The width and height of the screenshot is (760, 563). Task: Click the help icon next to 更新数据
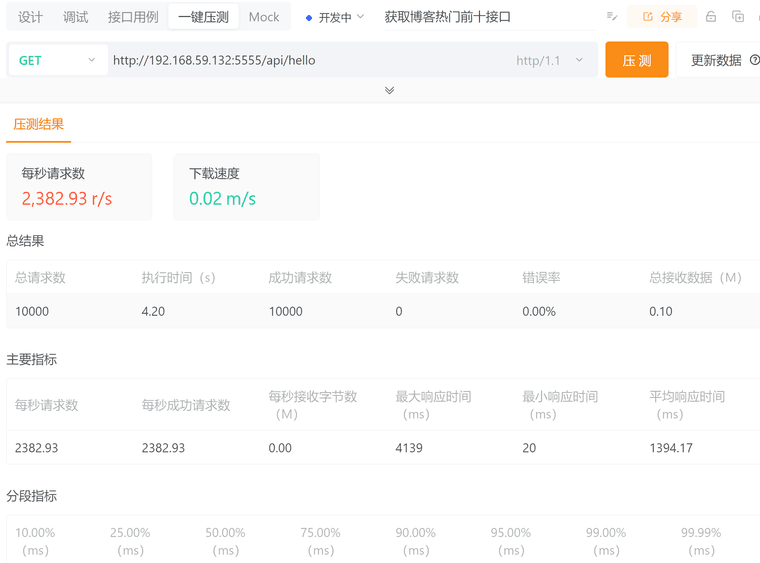(754, 60)
